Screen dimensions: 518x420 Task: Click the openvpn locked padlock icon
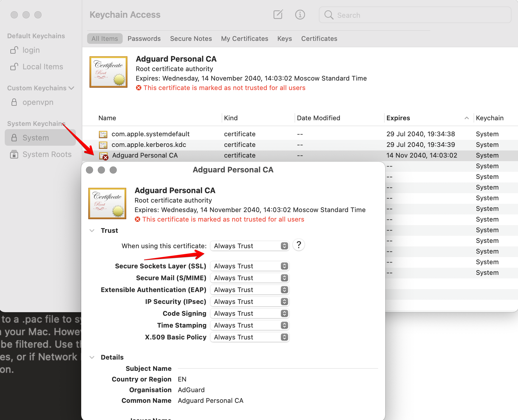14,102
